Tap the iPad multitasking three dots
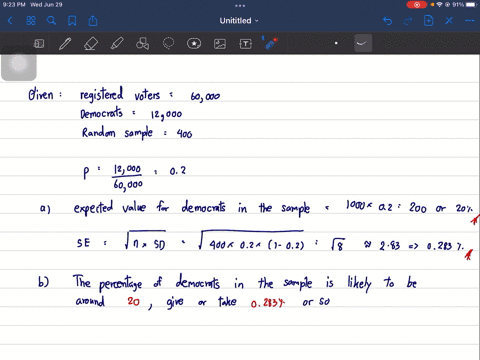The image size is (480, 360). pyautogui.click(x=240, y=6)
